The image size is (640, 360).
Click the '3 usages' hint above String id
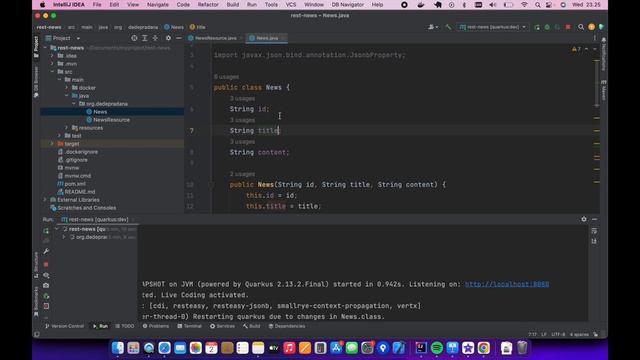pos(242,98)
